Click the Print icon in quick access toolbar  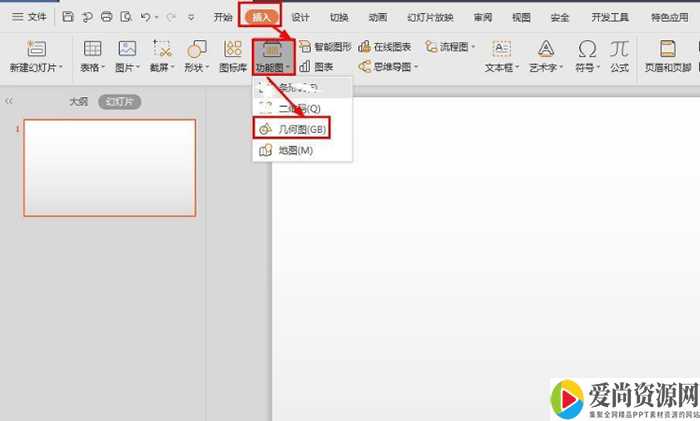[106, 17]
